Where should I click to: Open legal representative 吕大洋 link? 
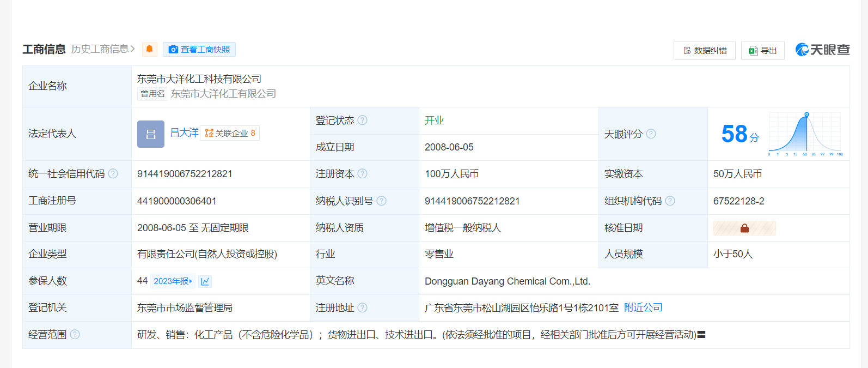(184, 132)
